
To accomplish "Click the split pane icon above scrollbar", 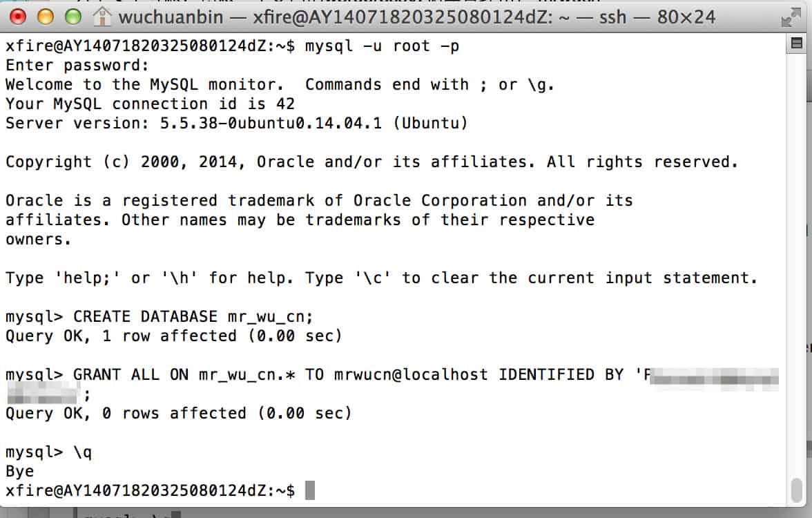I will click(x=797, y=43).
